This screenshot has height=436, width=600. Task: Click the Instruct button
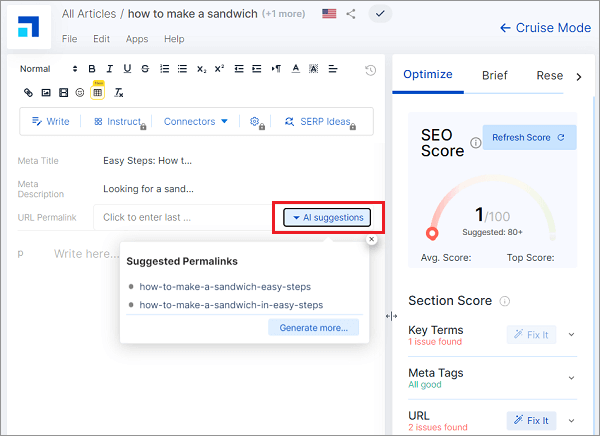[x=120, y=122]
